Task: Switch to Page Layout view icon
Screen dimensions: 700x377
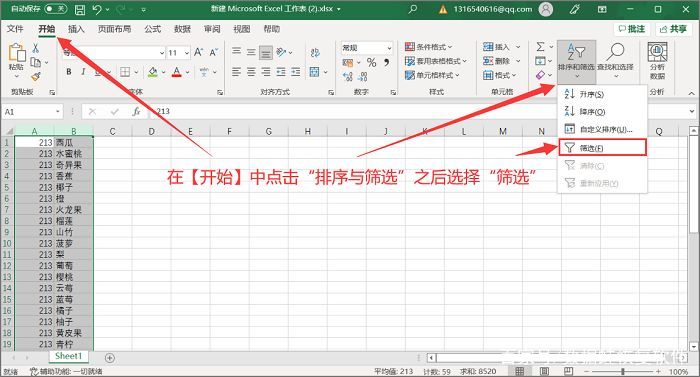Action: [544, 371]
